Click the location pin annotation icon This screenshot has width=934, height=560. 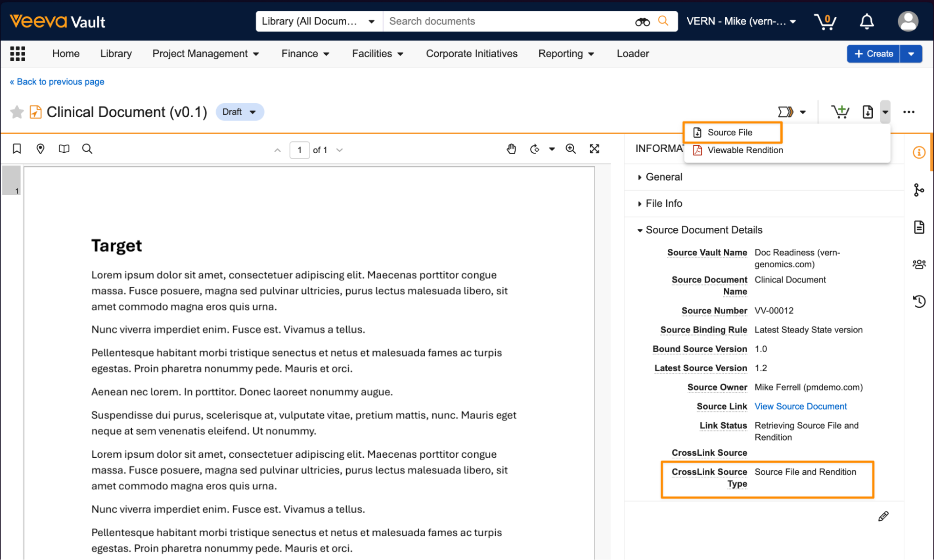point(41,149)
